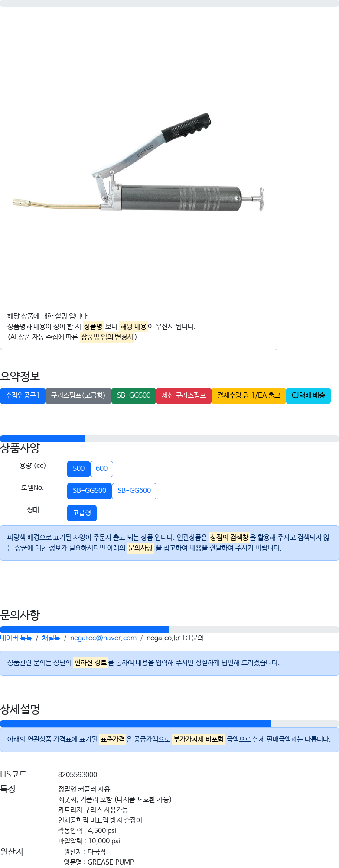Image resolution: width=339 pixels, height=868 pixels.
Task: Select model SB-GG500 in specifications
Action: (90, 491)
